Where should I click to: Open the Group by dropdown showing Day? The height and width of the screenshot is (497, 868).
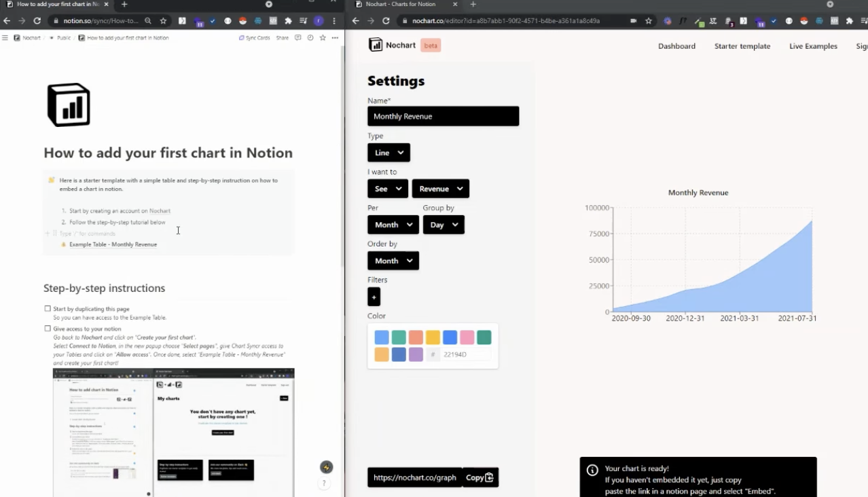tap(444, 225)
